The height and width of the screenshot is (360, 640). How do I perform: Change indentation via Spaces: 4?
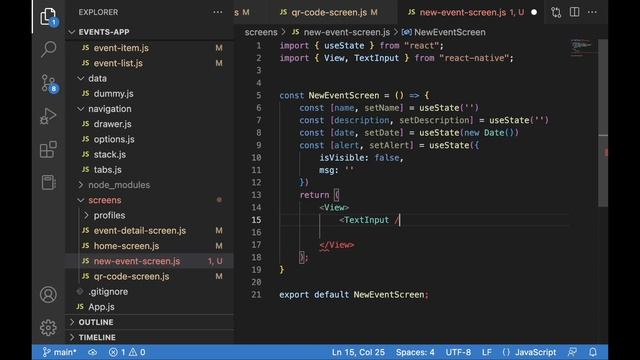pyautogui.click(x=415, y=352)
